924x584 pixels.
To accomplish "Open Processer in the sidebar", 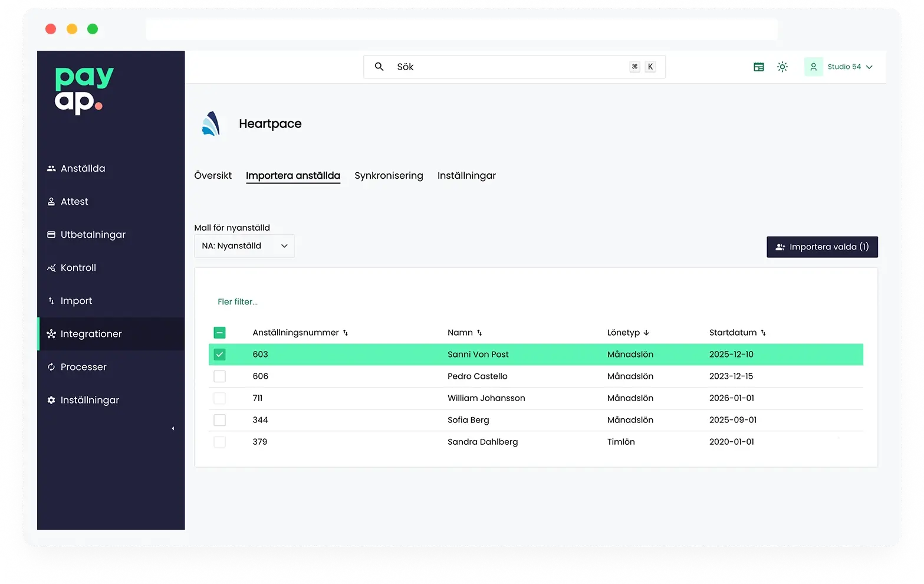I will [84, 366].
